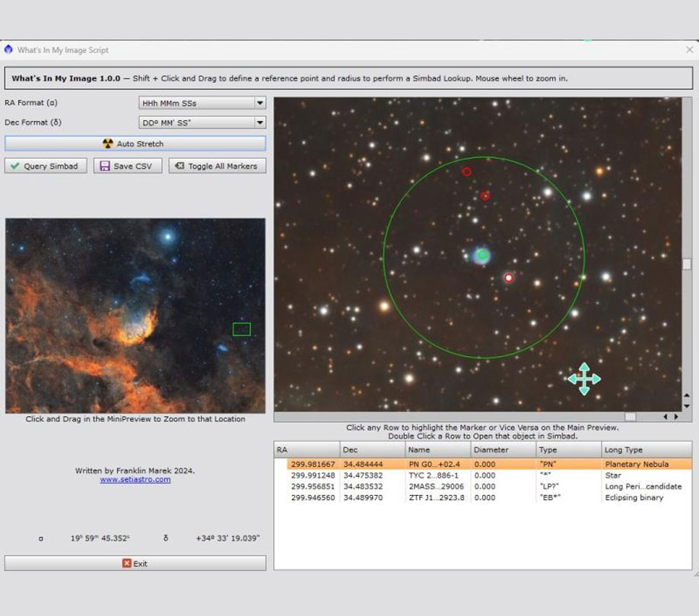Select the red marker at top of green circle
This screenshot has width=699, height=616.
[x=467, y=172]
